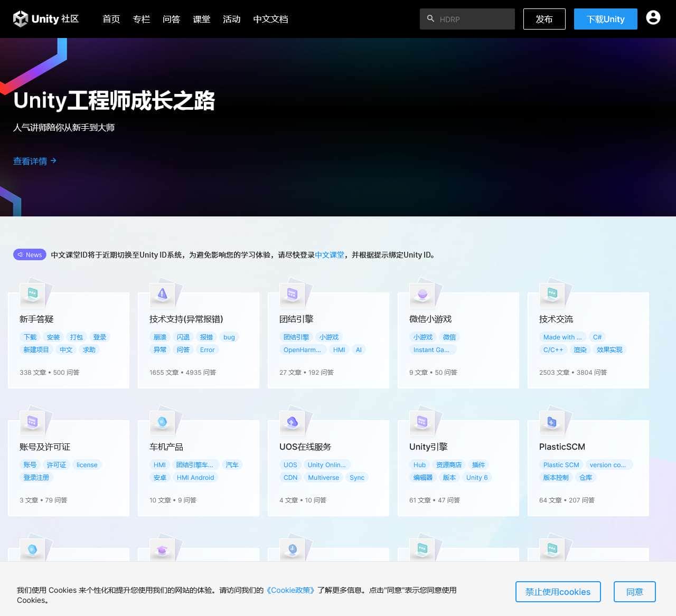Click the Unity logo in the header
This screenshot has height=616, width=676.
(x=19, y=18)
